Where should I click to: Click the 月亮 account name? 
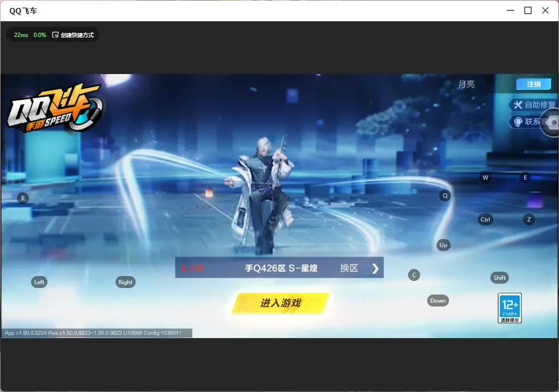pyautogui.click(x=466, y=84)
